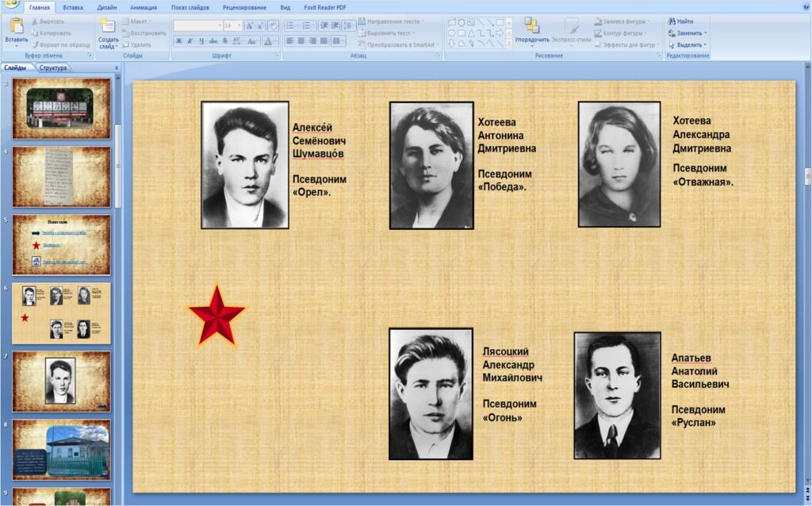Click the Copy (Копировать) button
This screenshot has height=506, width=812.
[54, 33]
